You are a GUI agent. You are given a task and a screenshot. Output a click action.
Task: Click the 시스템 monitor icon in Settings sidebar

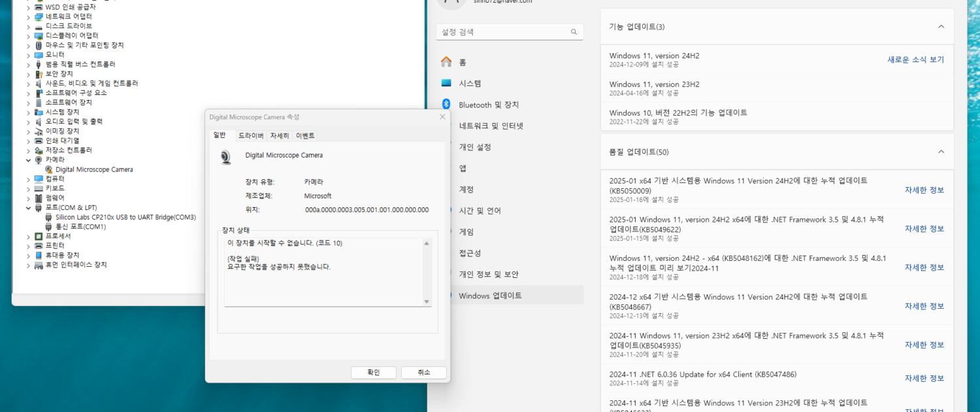click(446, 83)
